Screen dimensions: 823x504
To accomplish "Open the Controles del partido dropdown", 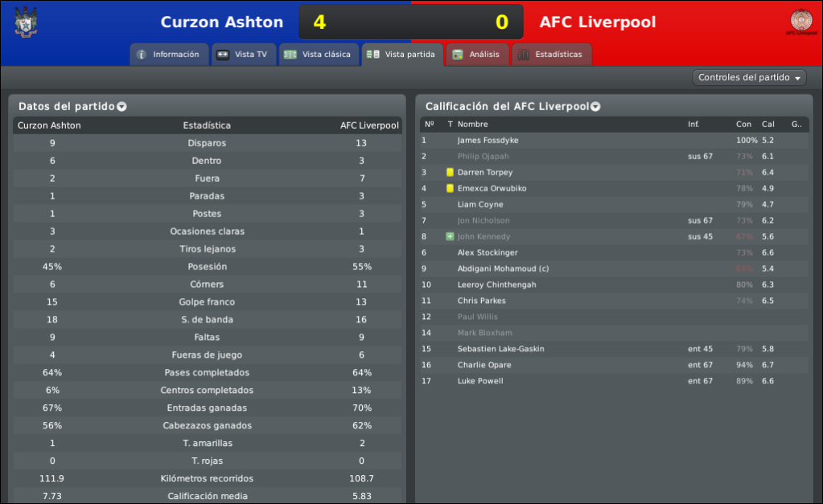I will click(749, 78).
